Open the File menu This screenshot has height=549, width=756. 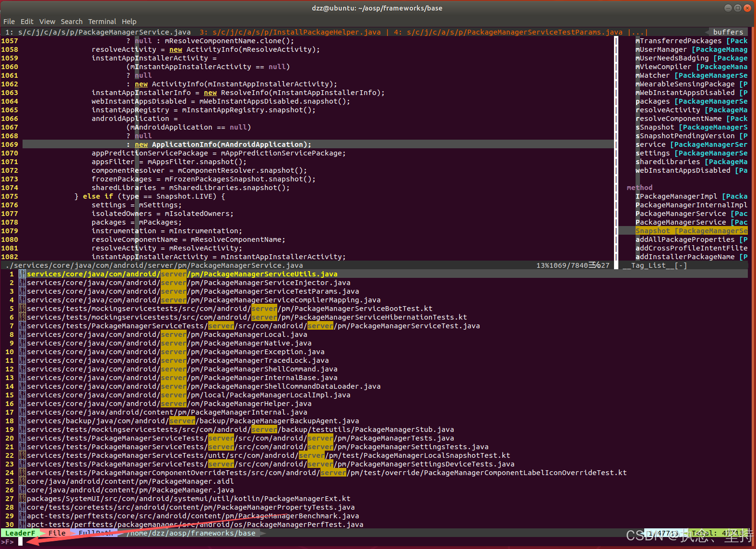pyautogui.click(x=9, y=22)
